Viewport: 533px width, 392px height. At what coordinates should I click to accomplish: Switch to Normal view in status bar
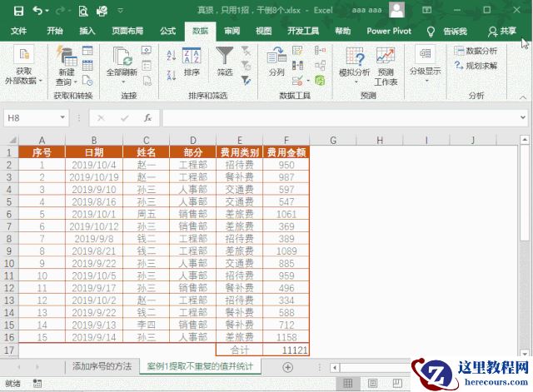[x=348, y=384]
